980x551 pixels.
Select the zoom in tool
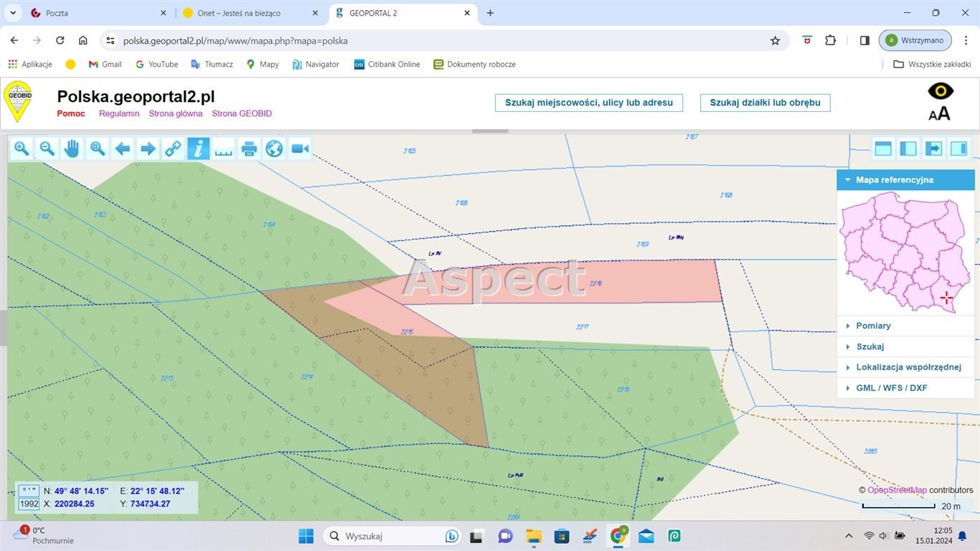coord(21,149)
